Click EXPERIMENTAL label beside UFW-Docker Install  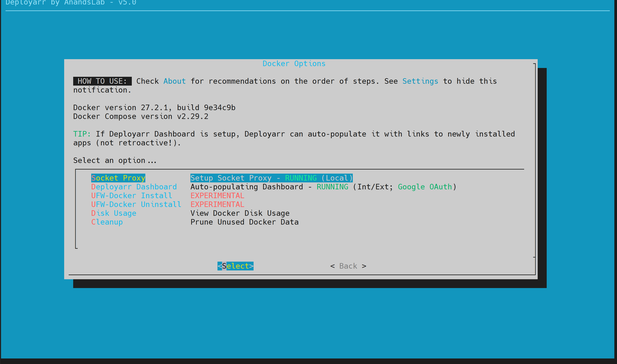(x=217, y=196)
